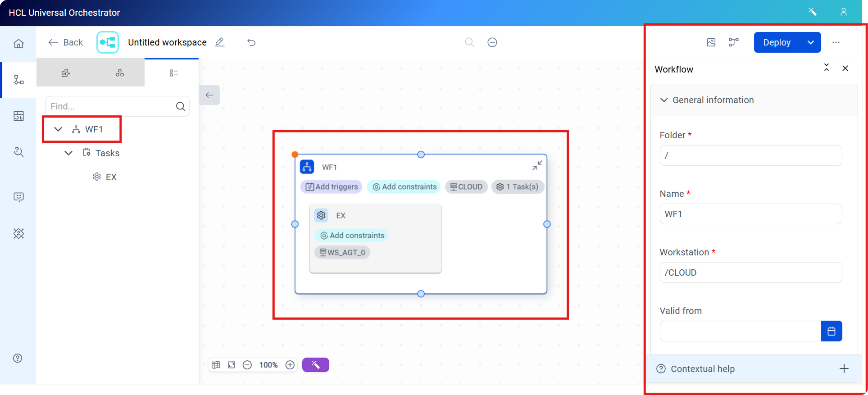Collapse the WF1 workflow box

pyautogui.click(x=537, y=165)
